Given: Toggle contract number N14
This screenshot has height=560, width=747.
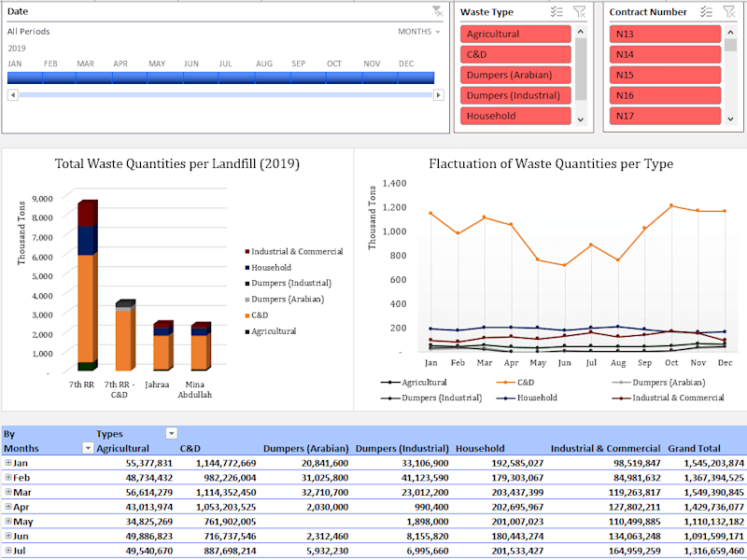Looking at the screenshot, I should coord(665,54).
